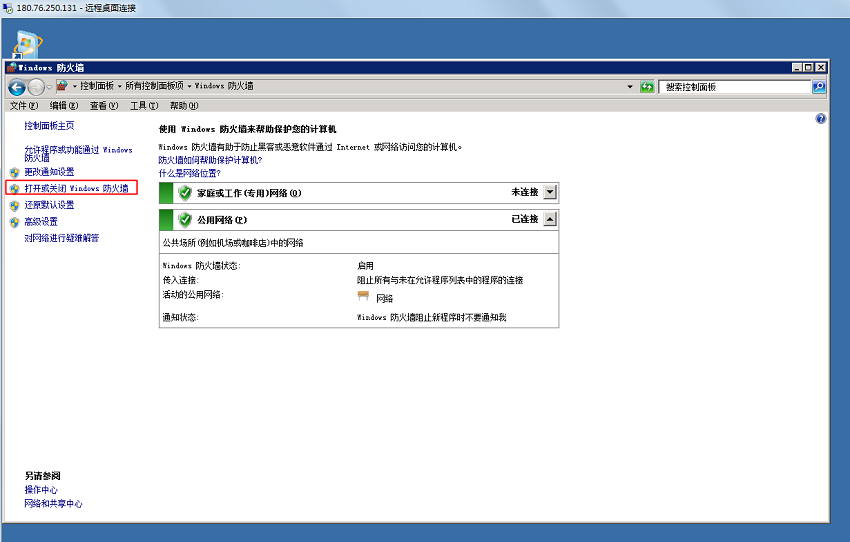Click the green shield icon for 公用网络

185,220
